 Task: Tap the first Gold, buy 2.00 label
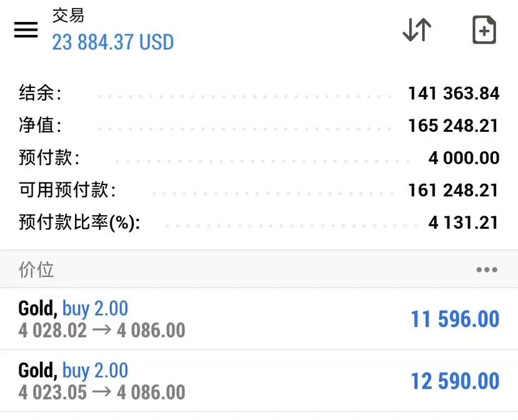point(73,309)
